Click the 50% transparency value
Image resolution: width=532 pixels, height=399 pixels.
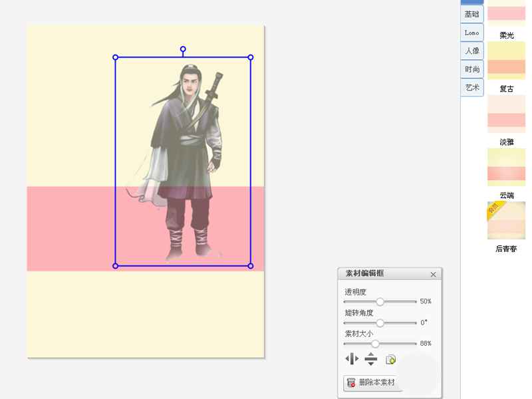[x=426, y=301]
